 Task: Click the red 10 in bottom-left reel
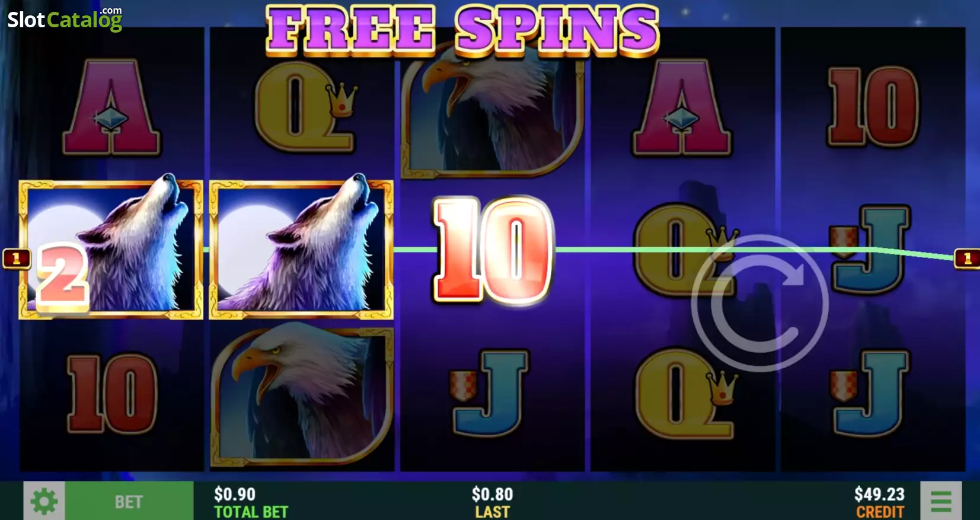111,394
